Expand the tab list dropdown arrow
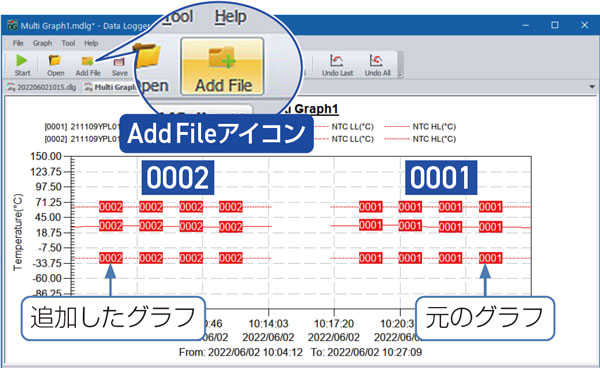The height and width of the screenshot is (368, 600). tap(592, 87)
